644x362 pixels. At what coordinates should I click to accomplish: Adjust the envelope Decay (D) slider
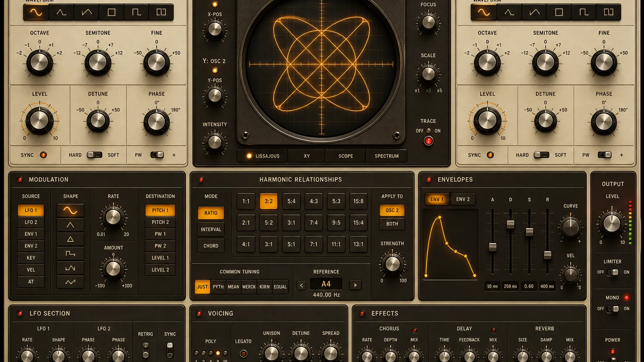[x=510, y=224]
